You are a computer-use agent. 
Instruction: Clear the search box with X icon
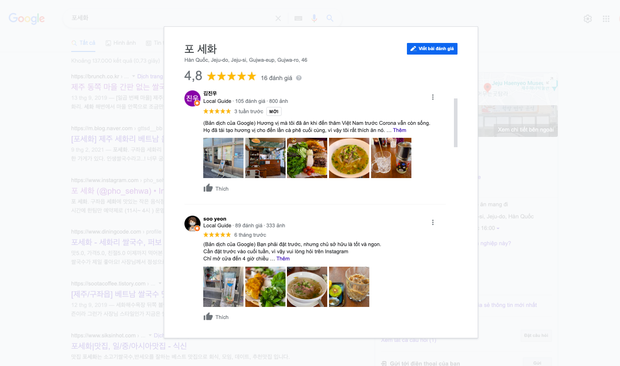(278, 18)
